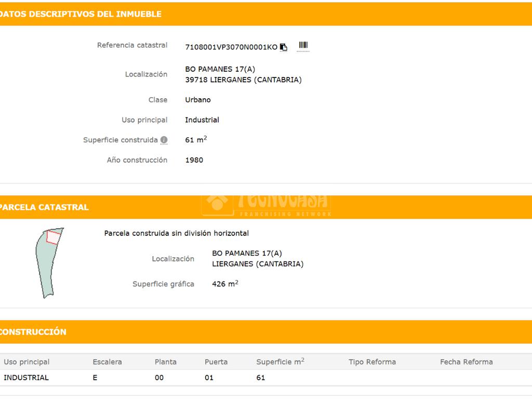Click the Superficie construida label
The height and width of the screenshot is (399, 532).
click(x=120, y=140)
